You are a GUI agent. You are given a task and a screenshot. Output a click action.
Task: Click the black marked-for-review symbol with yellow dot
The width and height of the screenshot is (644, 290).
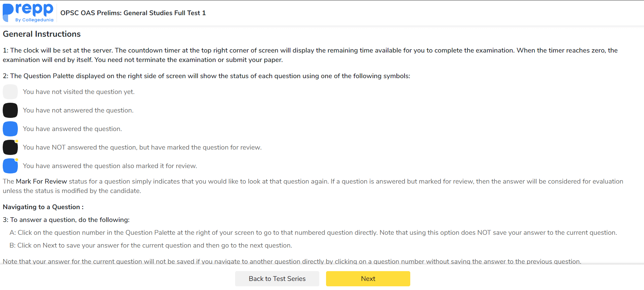(10, 148)
